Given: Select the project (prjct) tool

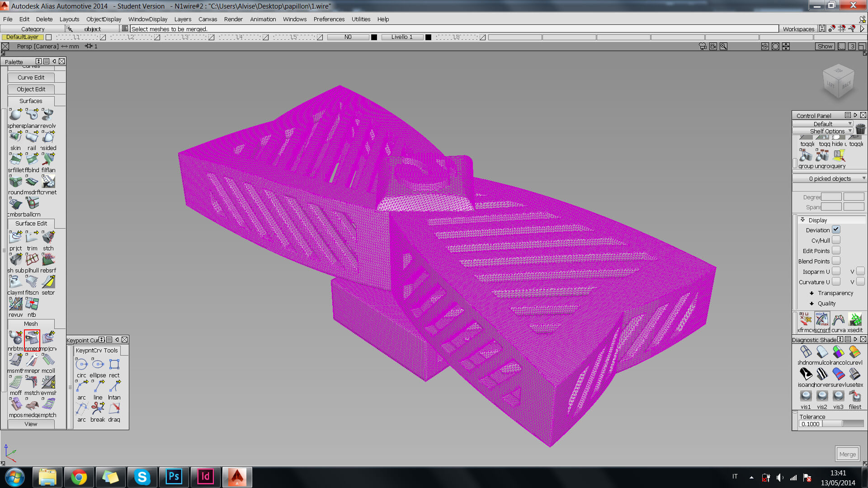Looking at the screenshot, I should (x=15, y=237).
